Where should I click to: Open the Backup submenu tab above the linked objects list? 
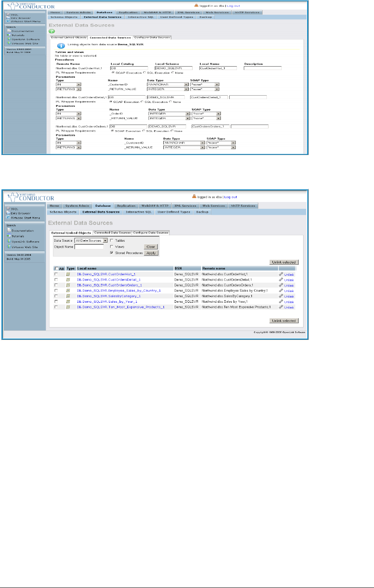click(202, 212)
